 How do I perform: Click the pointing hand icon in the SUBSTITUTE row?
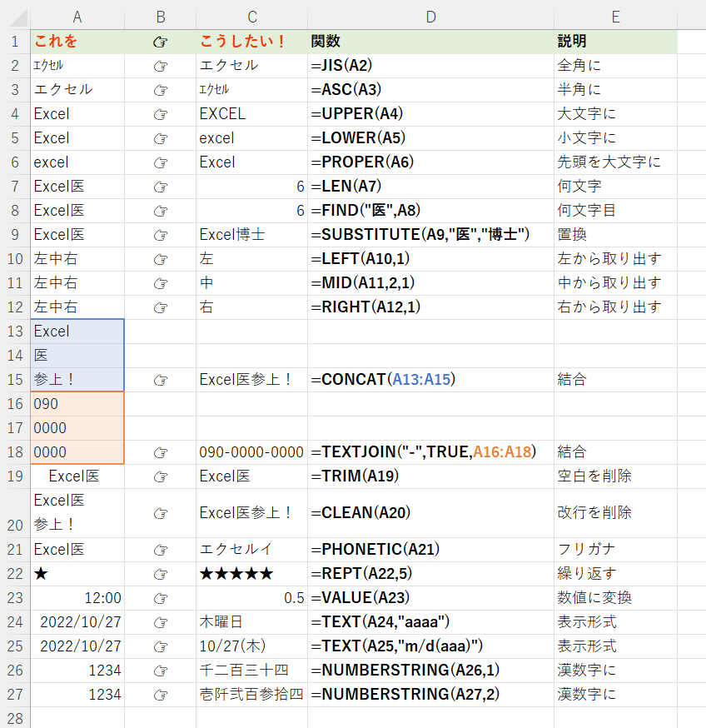(x=160, y=235)
